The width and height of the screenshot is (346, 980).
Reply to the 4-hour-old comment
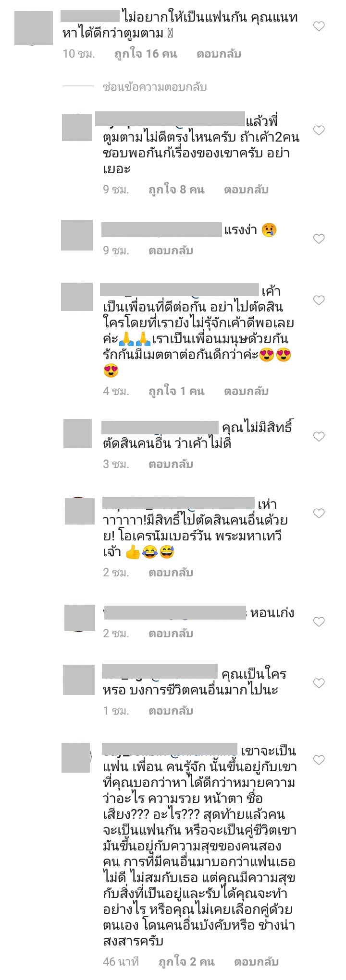click(x=246, y=391)
